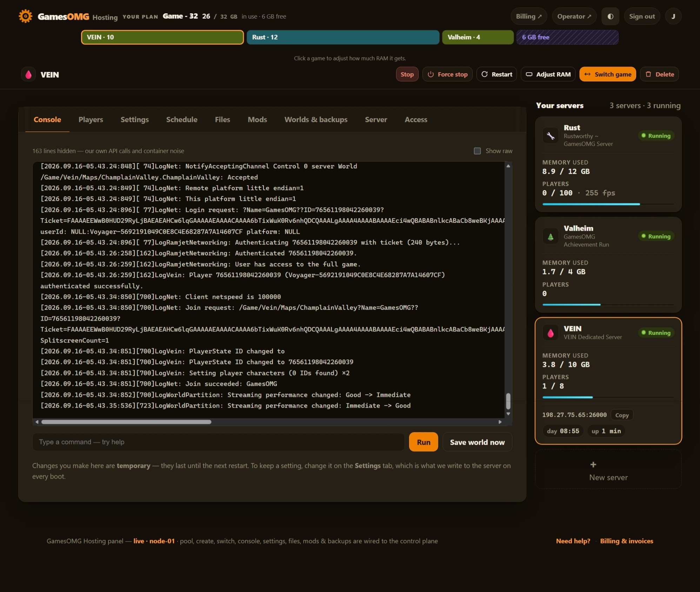Click the VEIN red droplet icon in header
The image size is (700, 592).
pos(28,74)
